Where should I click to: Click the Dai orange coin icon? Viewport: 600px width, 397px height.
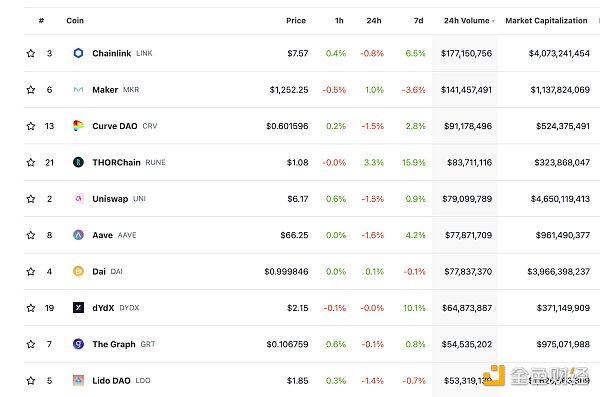(x=78, y=271)
